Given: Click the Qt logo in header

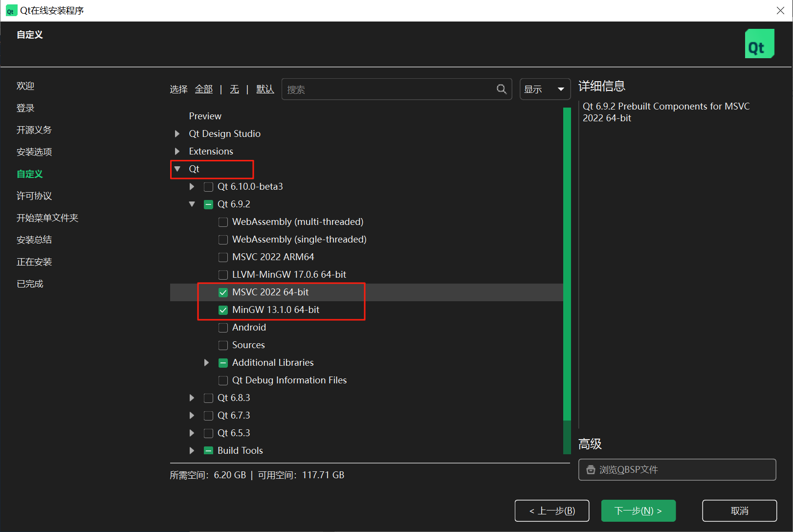Looking at the screenshot, I should click(x=759, y=44).
